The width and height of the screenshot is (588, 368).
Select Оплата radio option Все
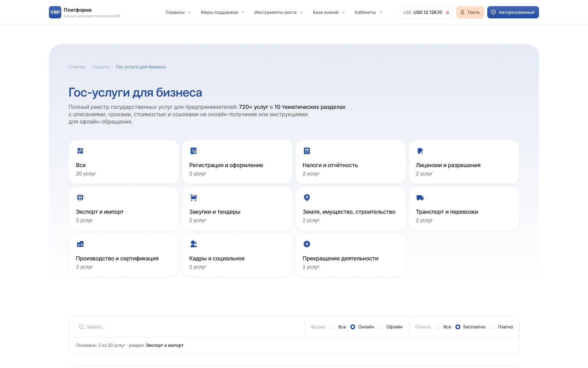coord(438,327)
